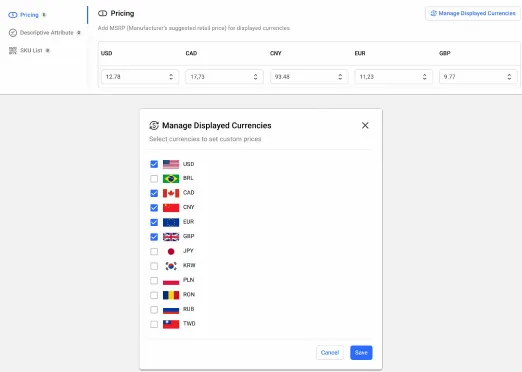Uncheck the CNY currency checkbox
This screenshot has width=522, height=372.
pos(154,208)
